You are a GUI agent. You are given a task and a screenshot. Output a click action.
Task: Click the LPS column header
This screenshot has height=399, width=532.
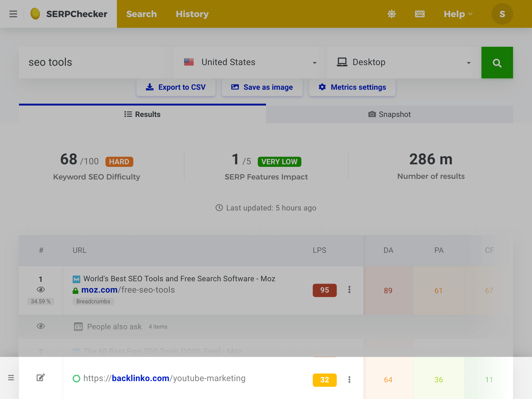(x=319, y=250)
